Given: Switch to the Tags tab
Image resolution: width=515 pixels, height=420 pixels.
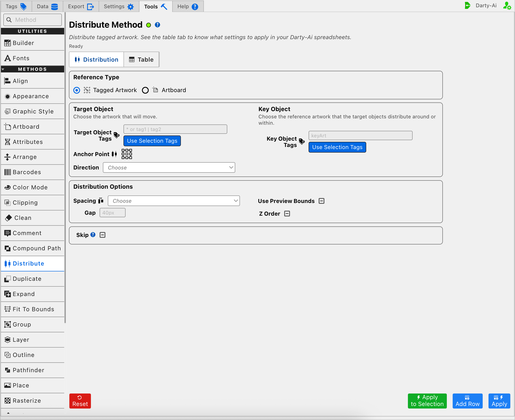Looking at the screenshot, I should point(16,7).
